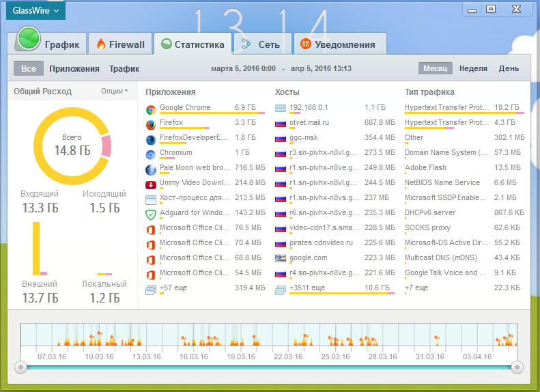The image size is (540, 392).
Task: Click the stacked windows icon beside +57 еще
Action: point(150,290)
